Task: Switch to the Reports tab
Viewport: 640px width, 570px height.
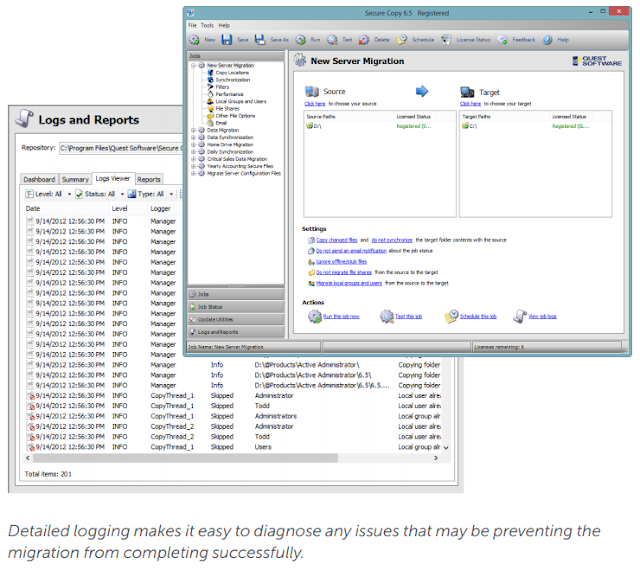Action: [149, 179]
